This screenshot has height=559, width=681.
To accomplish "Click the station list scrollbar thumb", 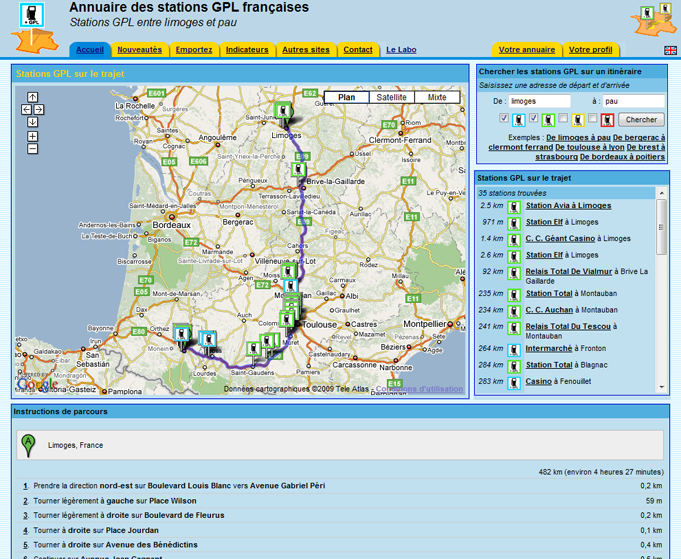I will pos(661,227).
